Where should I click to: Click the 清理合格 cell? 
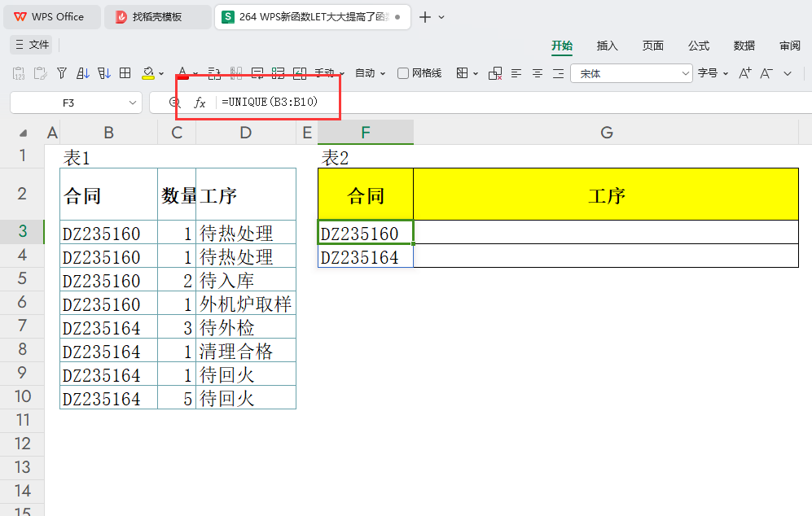point(246,351)
